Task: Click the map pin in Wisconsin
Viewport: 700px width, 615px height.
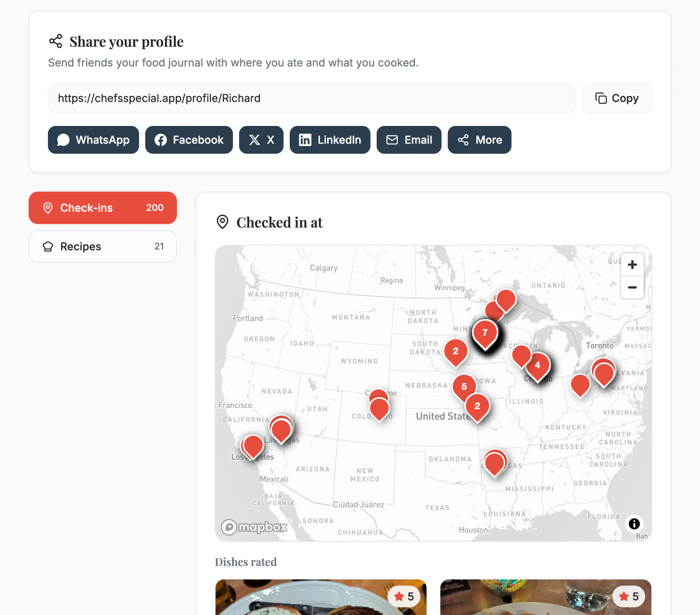Action: (x=522, y=355)
